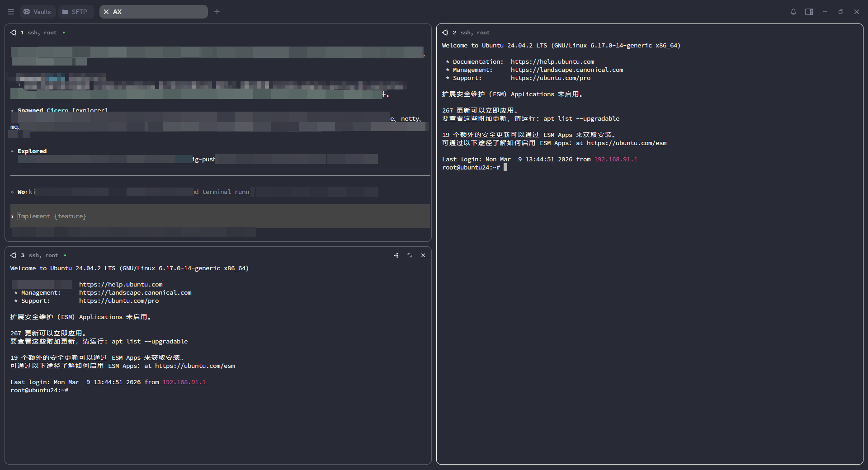Toggle broadcast input on pane 3
The image size is (868, 470).
click(x=396, y=255)
